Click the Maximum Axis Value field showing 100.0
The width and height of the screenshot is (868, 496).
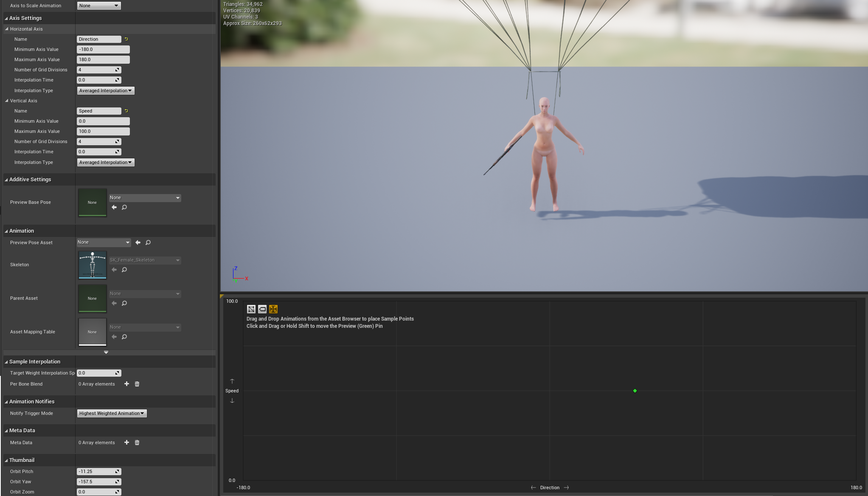click(x=103, y=131)
